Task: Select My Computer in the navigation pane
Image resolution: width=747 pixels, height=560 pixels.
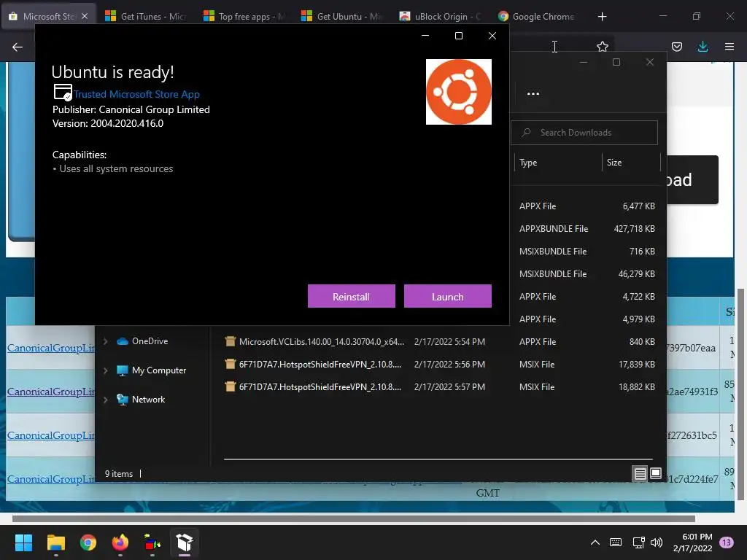Action: (x=158, y=370)
